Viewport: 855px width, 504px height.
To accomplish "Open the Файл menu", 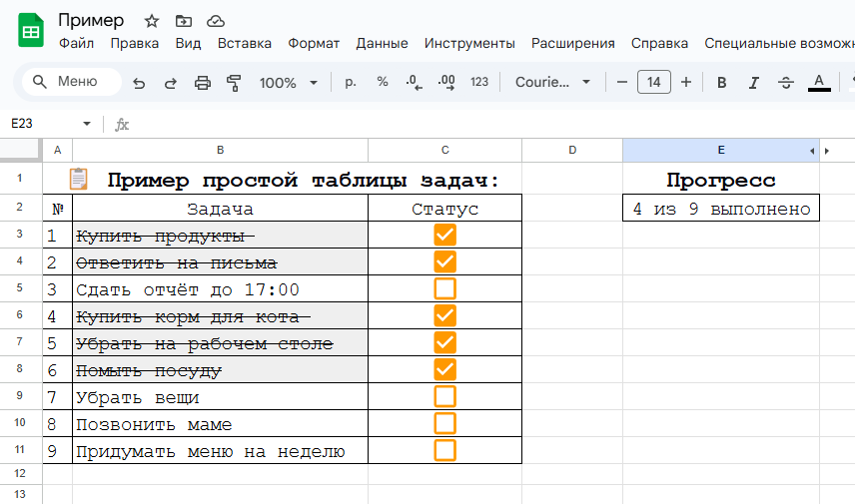I will pyautogui.click(x=76, y=43).
